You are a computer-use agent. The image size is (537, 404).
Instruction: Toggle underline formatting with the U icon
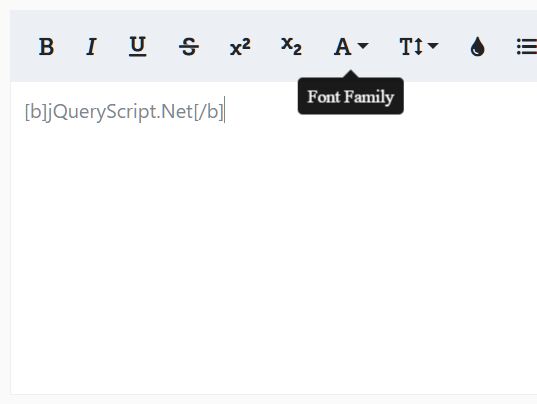tap(138, 46)
